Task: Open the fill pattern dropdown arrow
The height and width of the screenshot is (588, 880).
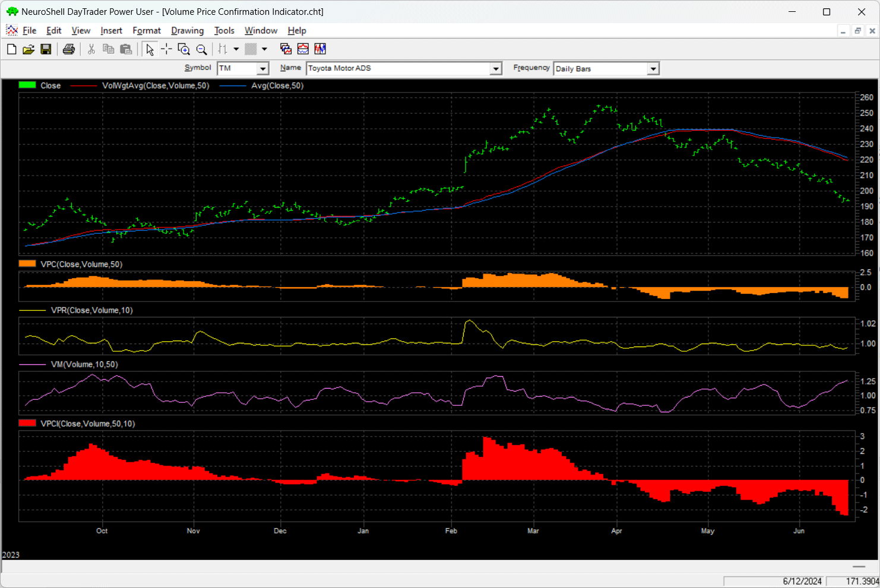Action: click(264, 49)
